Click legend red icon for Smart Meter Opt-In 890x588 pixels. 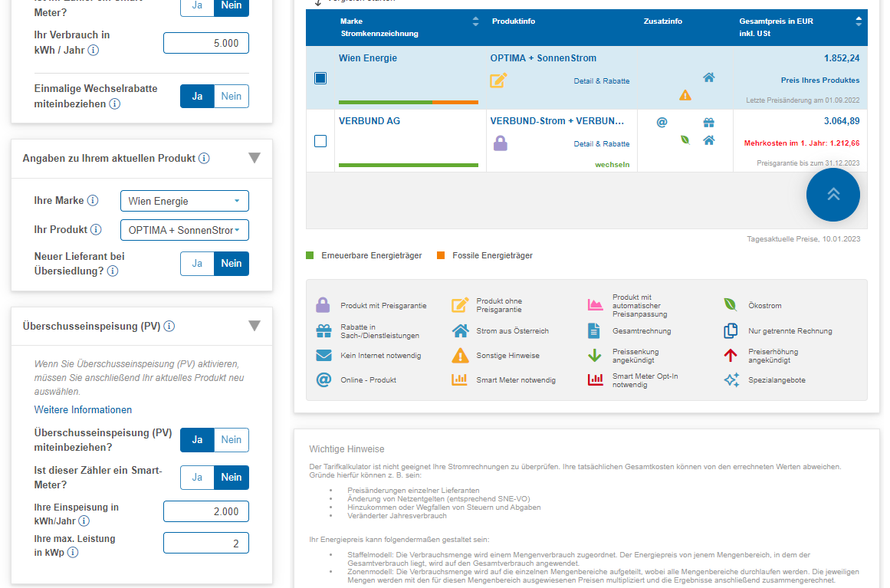coord(595,379)
